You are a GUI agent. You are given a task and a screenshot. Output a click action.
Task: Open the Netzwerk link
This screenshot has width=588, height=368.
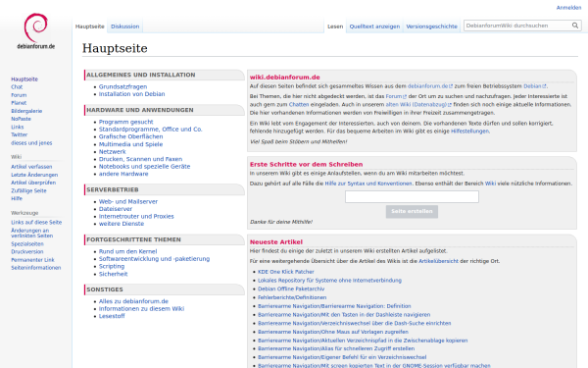[x=112, y=152]
